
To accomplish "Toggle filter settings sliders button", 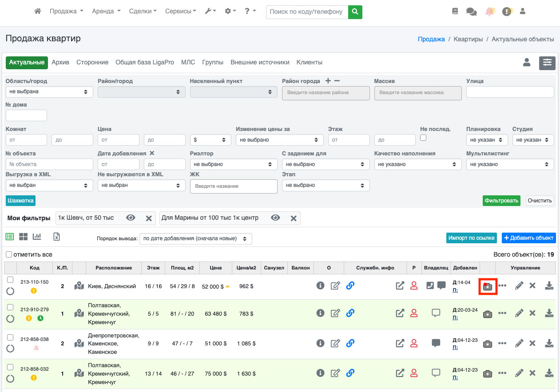I will (547, 63).
